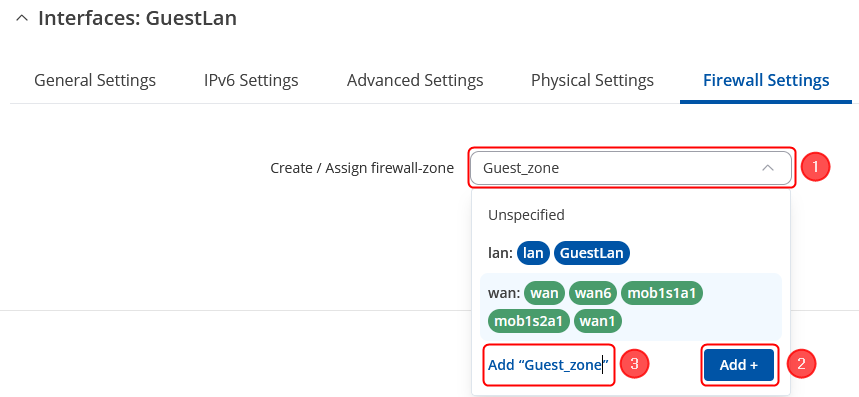Collapse the Interfaces: GuestLan section chevron
The image size is (859, 397).
pos(22,18)
